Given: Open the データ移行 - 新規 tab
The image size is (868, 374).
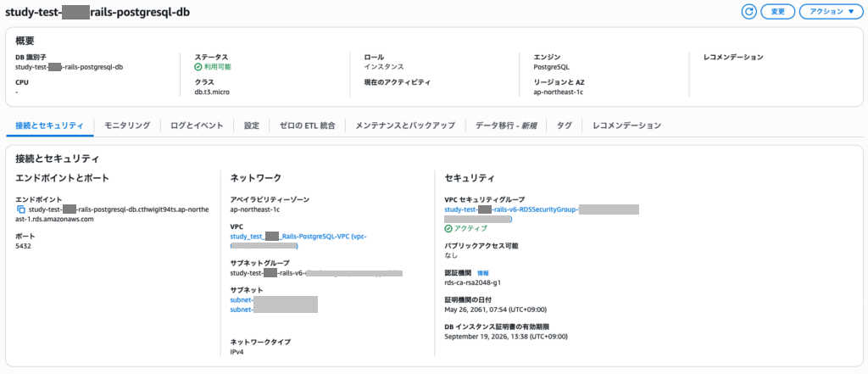Looking at the screenshot, I should click(x=506, y=126).
